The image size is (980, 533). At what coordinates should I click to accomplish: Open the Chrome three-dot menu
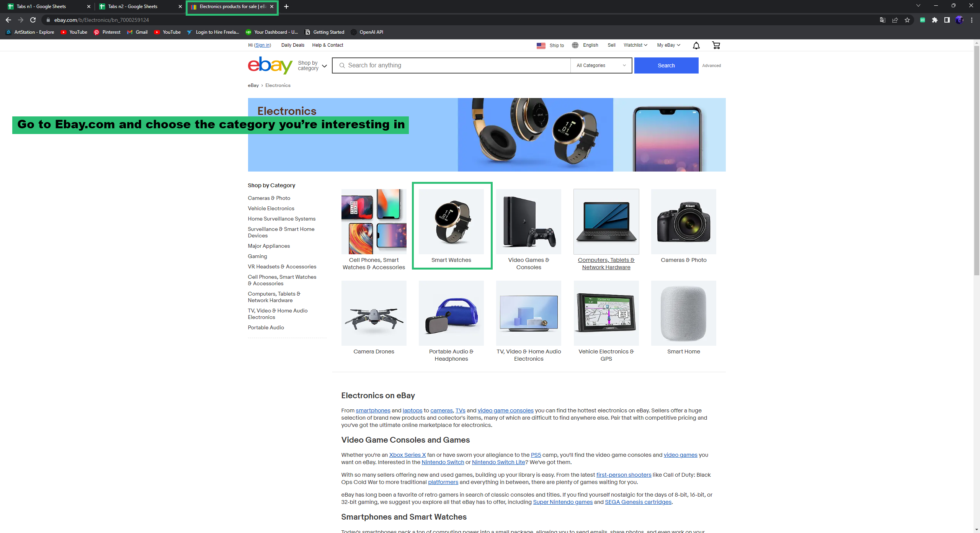[x=972, y=20]
